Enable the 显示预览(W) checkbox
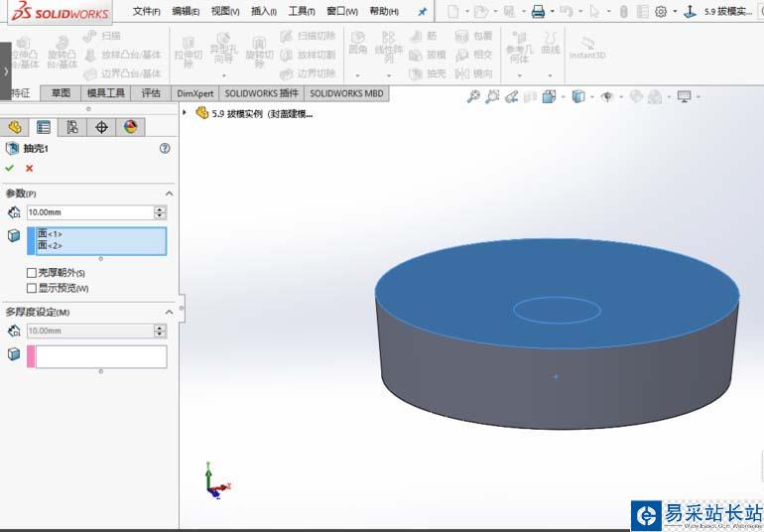 click(32, 288)
